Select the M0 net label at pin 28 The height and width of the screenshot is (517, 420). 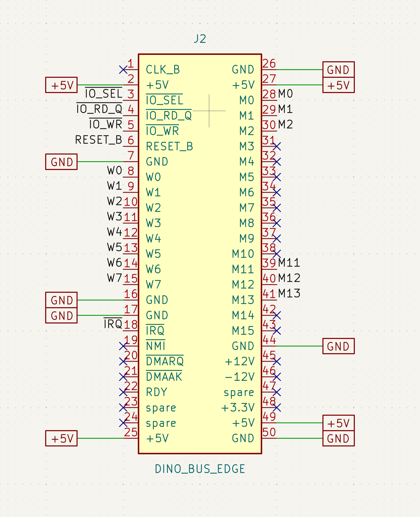286,94
